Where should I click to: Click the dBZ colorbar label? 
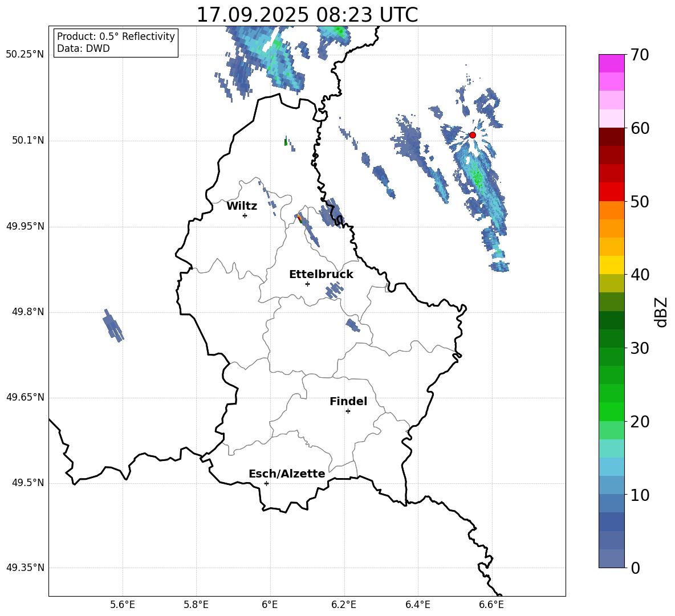click(x=661, y=312)
